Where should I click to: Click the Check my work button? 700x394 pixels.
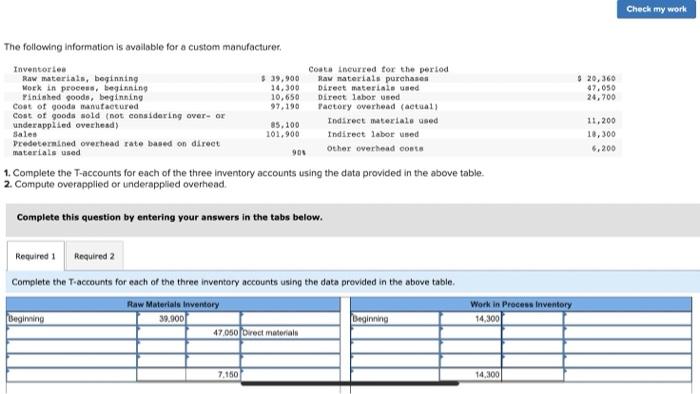click(656, 9)
